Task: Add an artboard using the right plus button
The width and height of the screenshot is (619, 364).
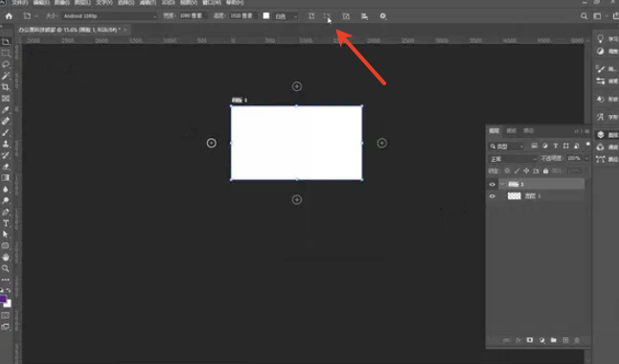Action: tap(381, 143)
